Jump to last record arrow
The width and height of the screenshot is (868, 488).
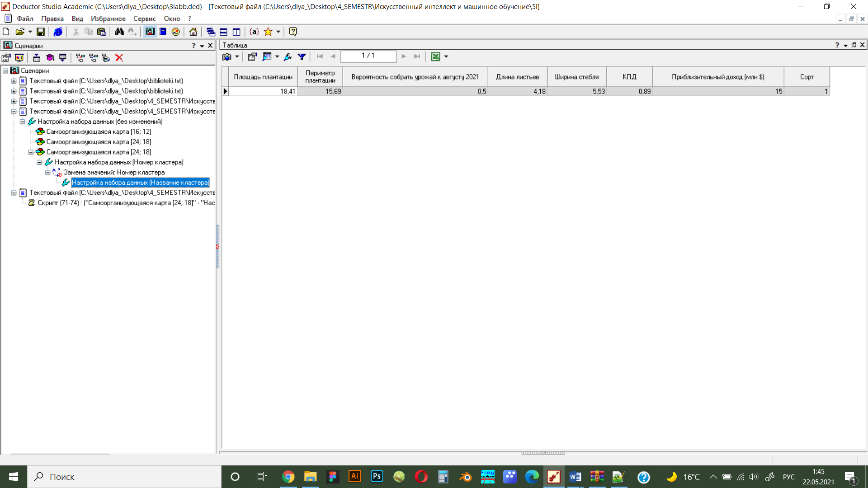[x=417, y=56]
